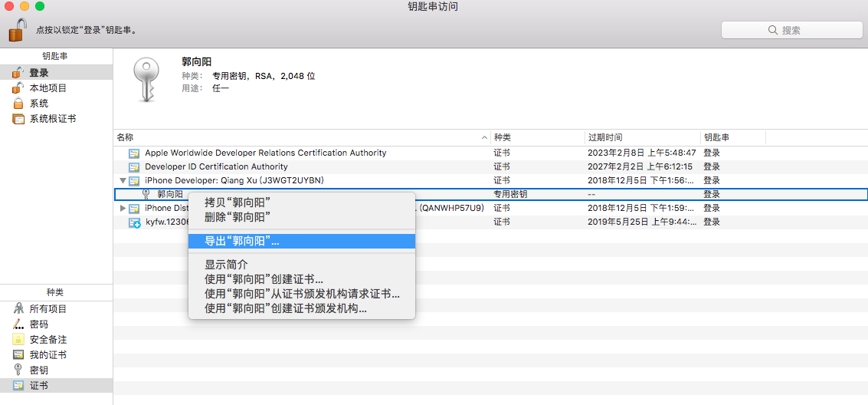Sort list by 种类 column header
This screenshot has width=868, height=405.
coord(538,137)
